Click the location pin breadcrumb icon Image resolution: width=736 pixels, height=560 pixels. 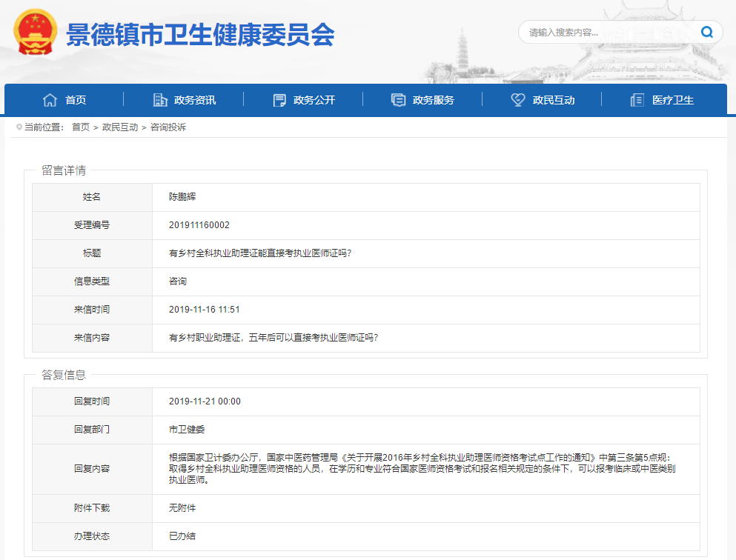click(19, 127)
